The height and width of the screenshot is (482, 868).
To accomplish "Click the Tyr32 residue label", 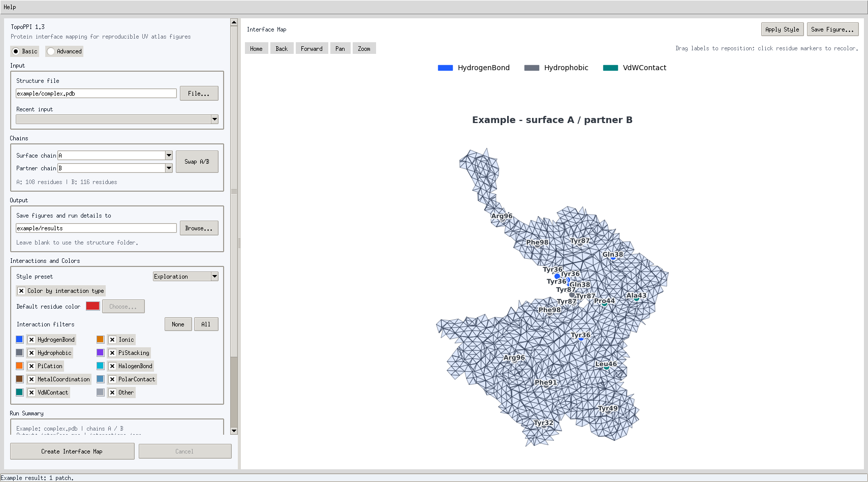I will [x=543, y=423].
